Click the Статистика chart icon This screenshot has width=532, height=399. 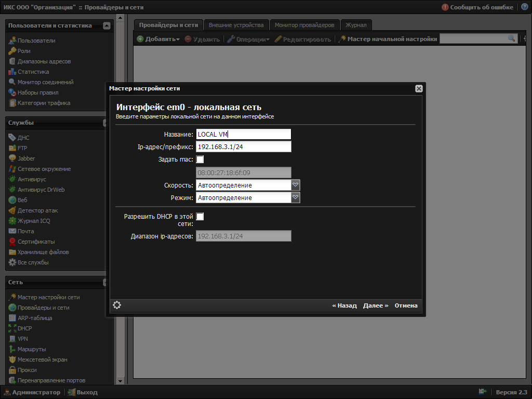pos(13,72)
